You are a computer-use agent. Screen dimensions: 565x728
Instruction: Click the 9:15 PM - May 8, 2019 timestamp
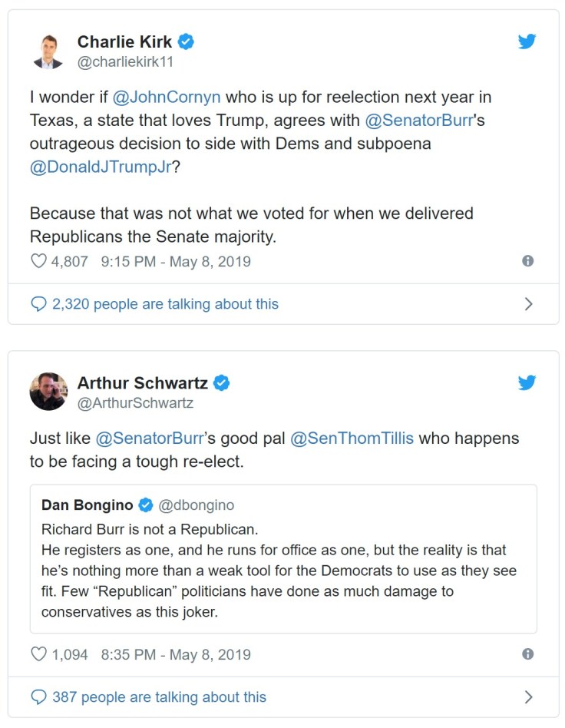[176, 261]
